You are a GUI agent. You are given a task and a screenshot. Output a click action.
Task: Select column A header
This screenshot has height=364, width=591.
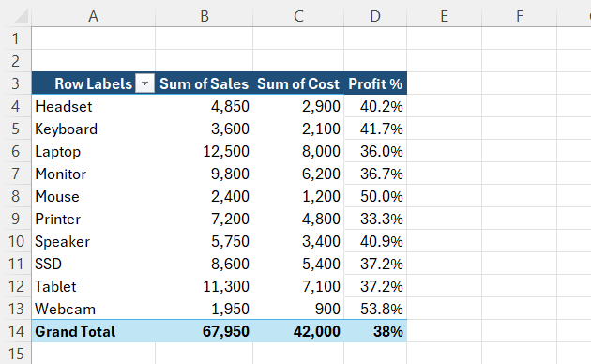click(93, 16)
